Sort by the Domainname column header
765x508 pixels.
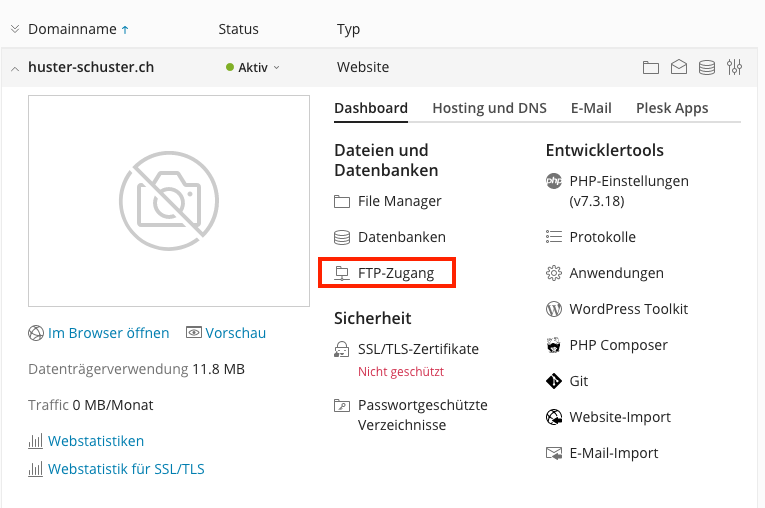72,29
